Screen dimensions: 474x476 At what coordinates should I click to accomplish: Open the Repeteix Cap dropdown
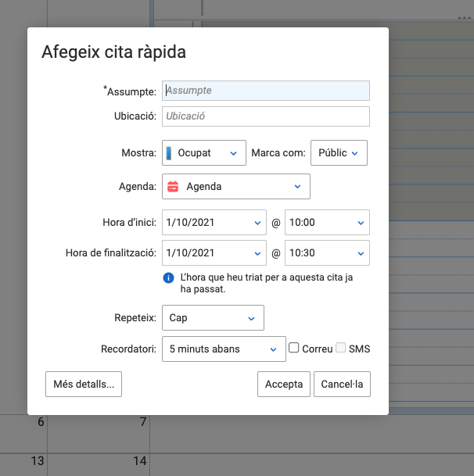213,318
